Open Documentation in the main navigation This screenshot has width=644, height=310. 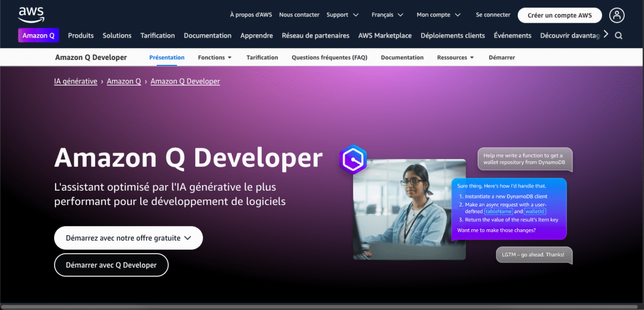coord(208,36)
